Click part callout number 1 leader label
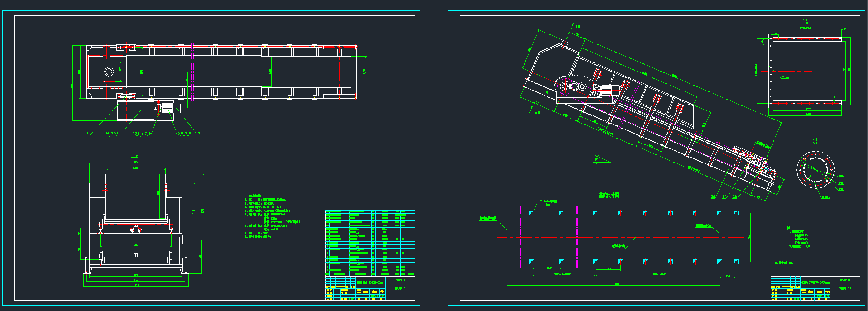Screen dimensions: 868x311 tap(199, 134)
